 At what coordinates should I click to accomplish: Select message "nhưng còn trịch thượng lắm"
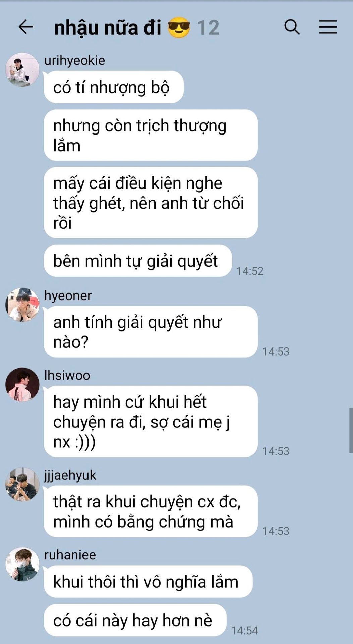click(x=151, y=135)
